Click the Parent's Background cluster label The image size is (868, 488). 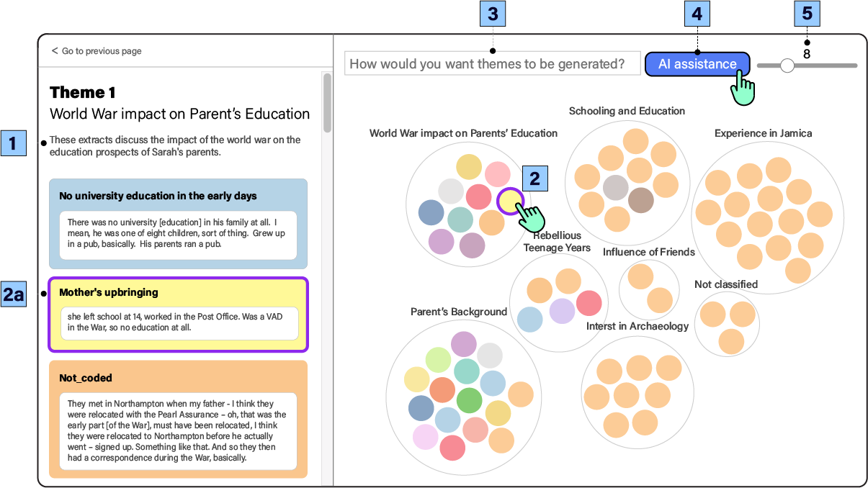(x=459, y=312)
